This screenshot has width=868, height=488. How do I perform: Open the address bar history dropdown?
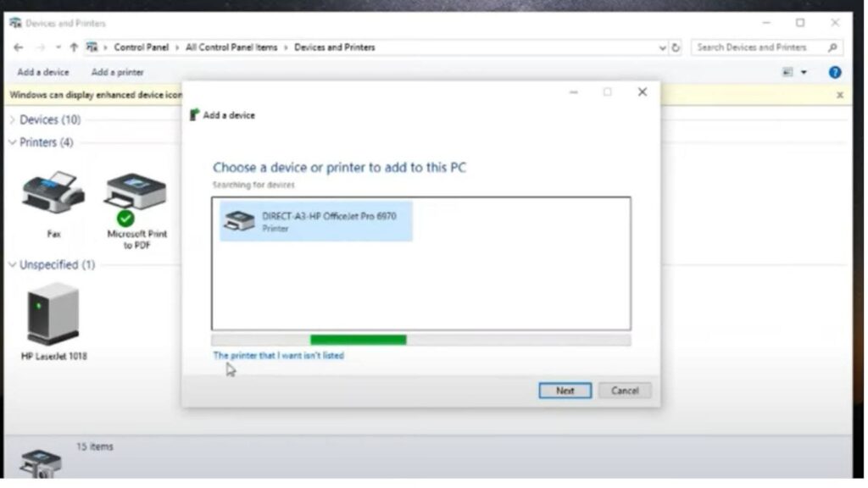[662, 48]
